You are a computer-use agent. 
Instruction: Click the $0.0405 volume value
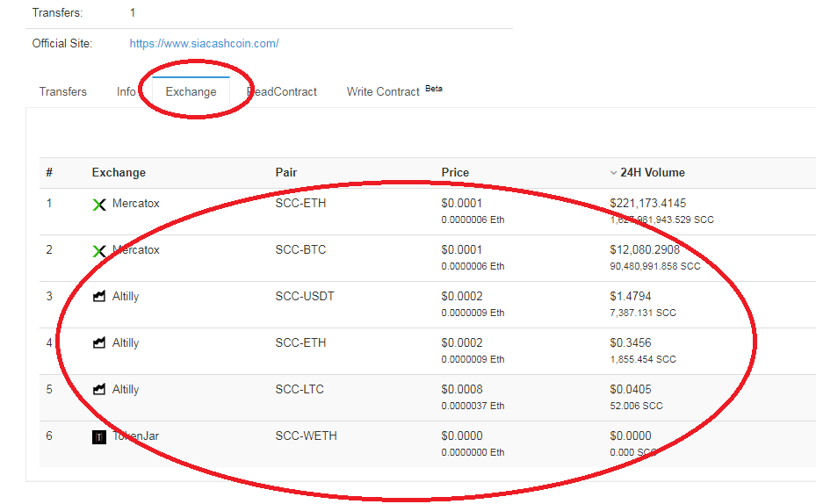coord(630,390)
